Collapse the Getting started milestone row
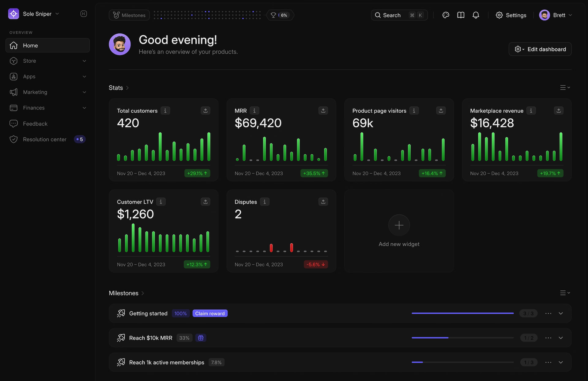This screenshot has height=381, width=588. (561, 313)
